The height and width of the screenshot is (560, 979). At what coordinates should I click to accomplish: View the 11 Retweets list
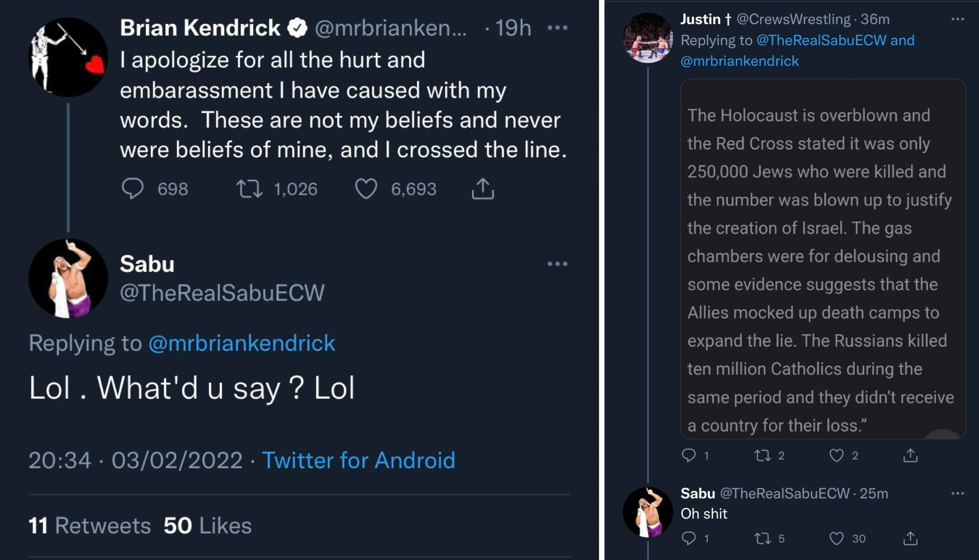[x=90, y=525]
